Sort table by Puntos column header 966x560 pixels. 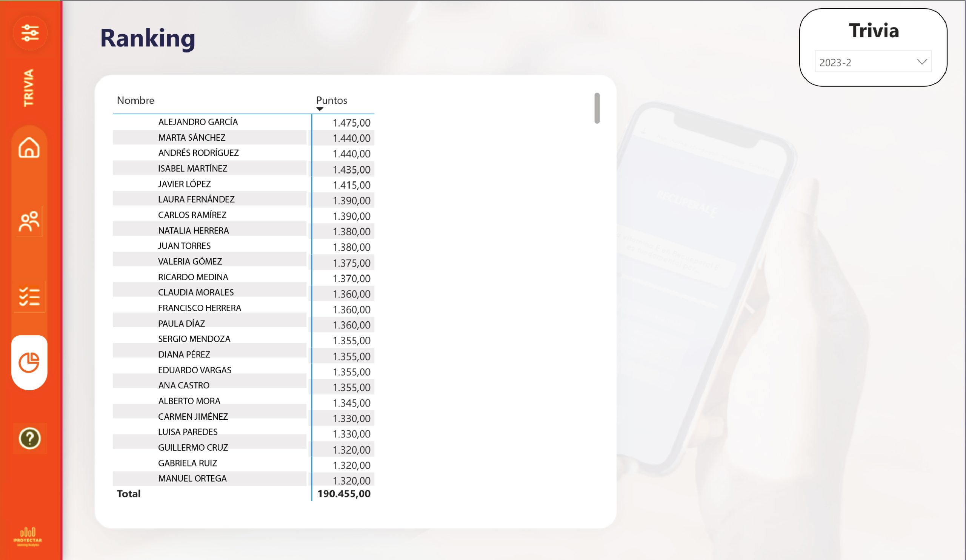(x=332, y=100)
